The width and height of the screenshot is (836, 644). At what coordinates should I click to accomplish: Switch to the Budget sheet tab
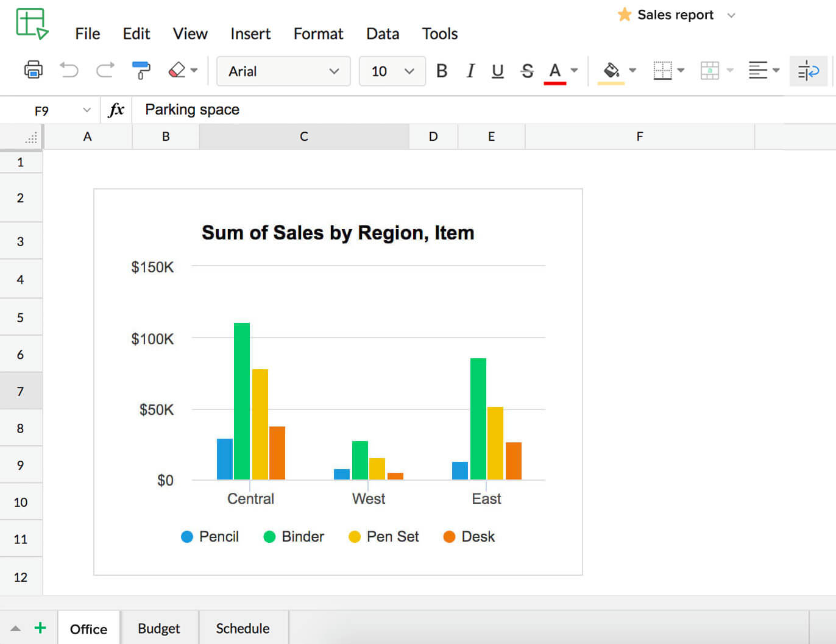159,628
